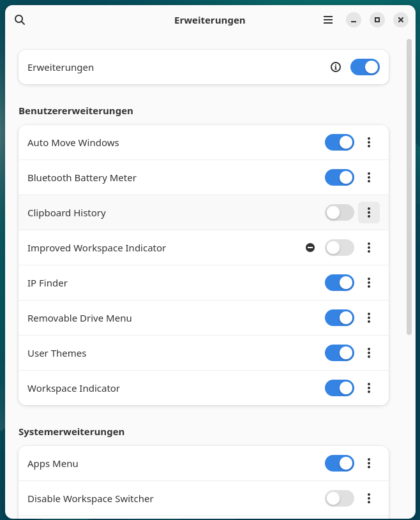
Task: Turn off the Workspace Indicator extension
Action: tap(339, 388)
